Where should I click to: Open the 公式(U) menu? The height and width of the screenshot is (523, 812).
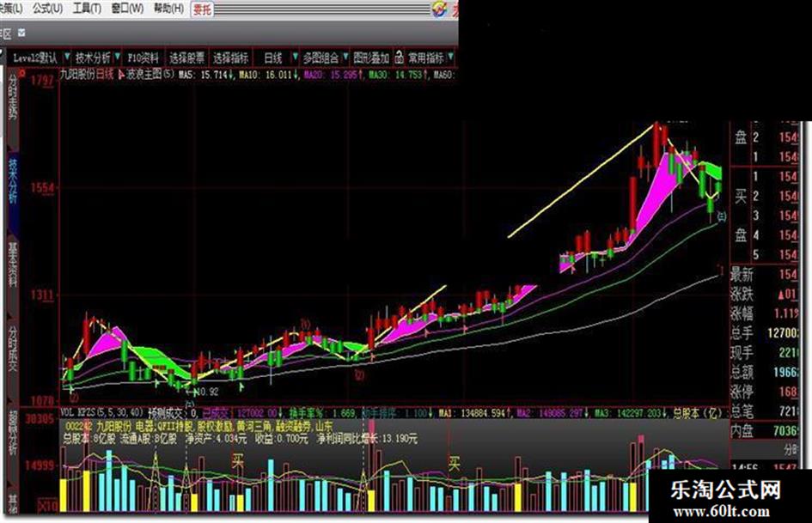coord(47,9)
